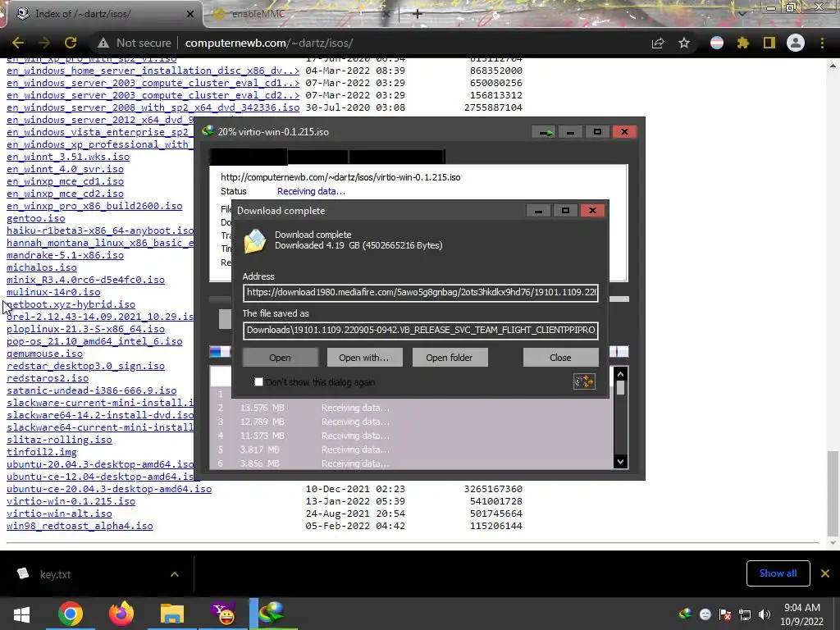Screen dimensions: 840x630
Task: Click the folder icon in Download complete dialog
Action: [255, 240]
